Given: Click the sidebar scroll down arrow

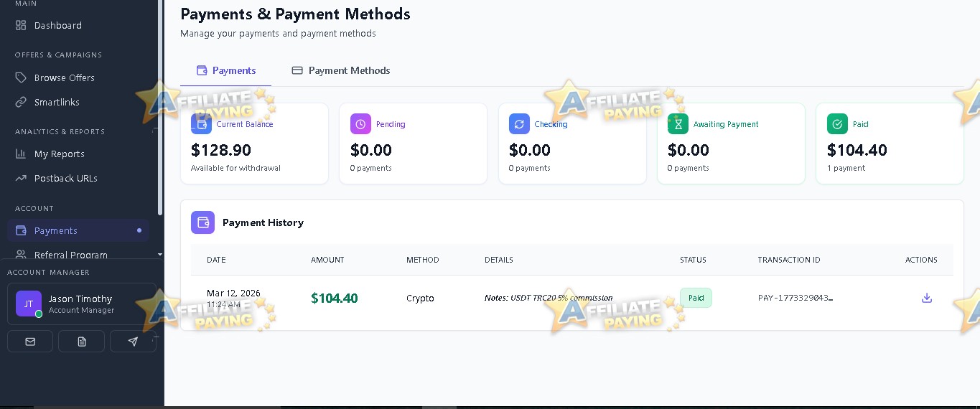Looking at the screenshot, I should coord(160,254).
